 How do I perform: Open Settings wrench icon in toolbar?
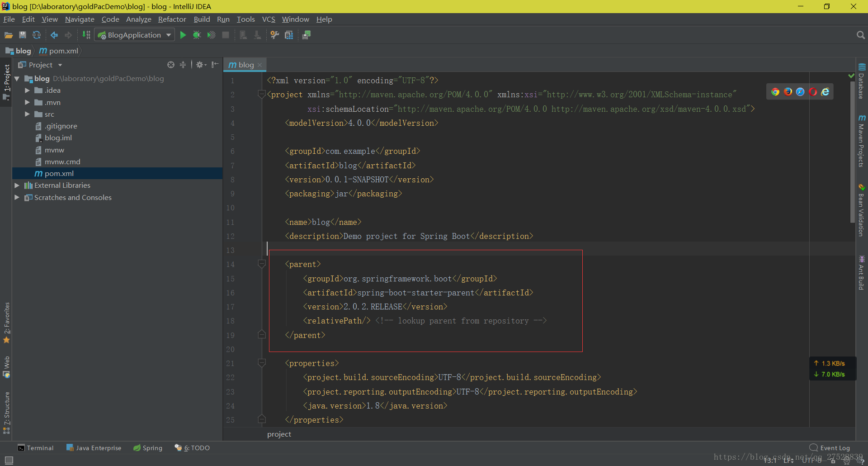click(274, 35)
